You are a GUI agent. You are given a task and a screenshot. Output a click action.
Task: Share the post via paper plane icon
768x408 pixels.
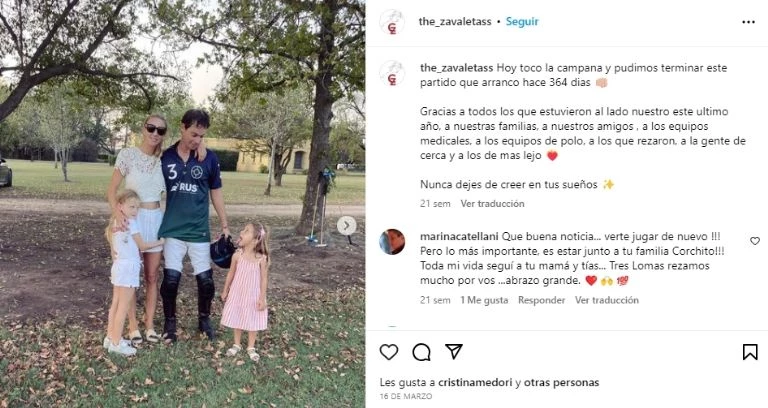[454, 351]
